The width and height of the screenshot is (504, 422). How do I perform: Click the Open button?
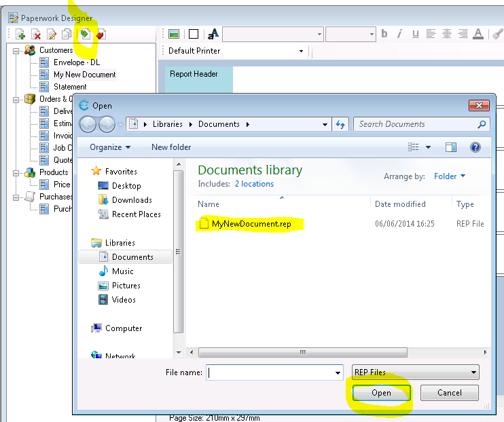(x=381, y=393)
